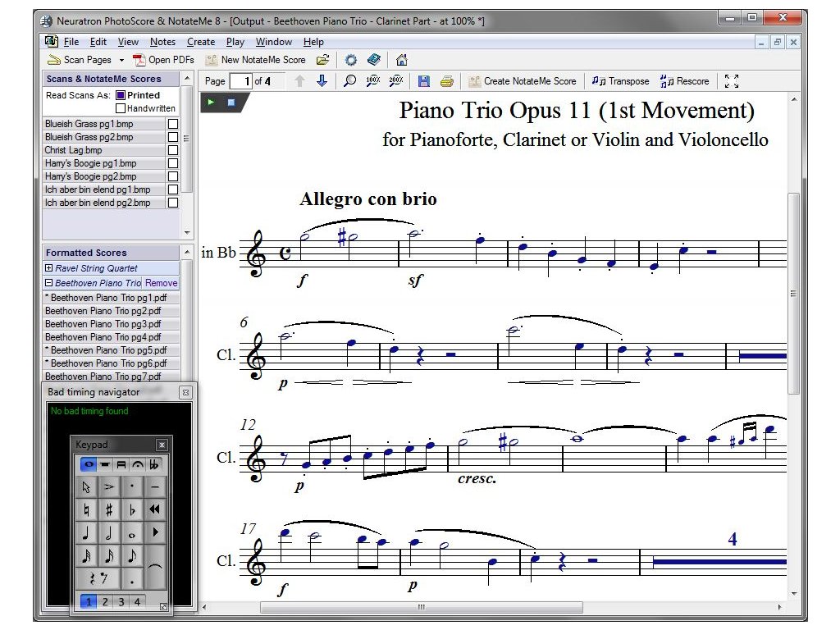Print score using the printer icon

click(447, 81)
